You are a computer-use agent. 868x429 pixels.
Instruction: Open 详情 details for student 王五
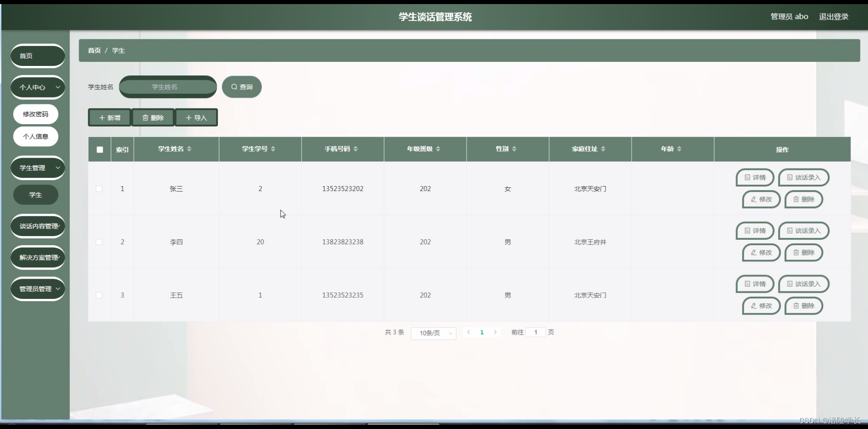tap(754, 284)
